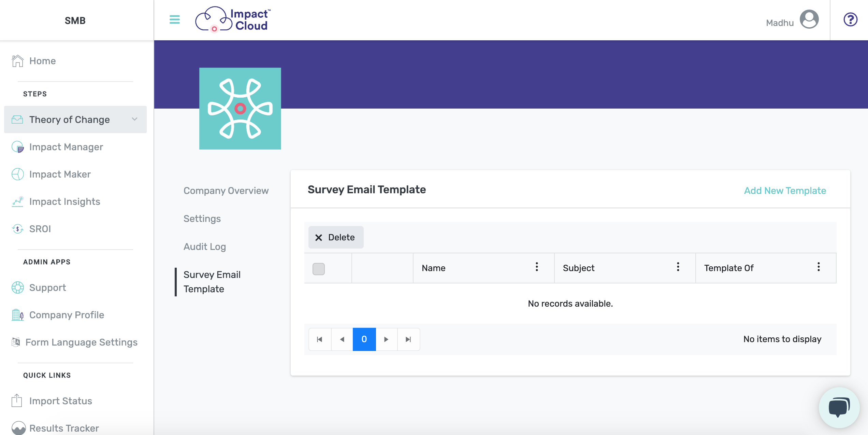Click the SMB workspace title
Image resolution: width=868 pixels, height=435 pixels.
click(x=75, y=20)
